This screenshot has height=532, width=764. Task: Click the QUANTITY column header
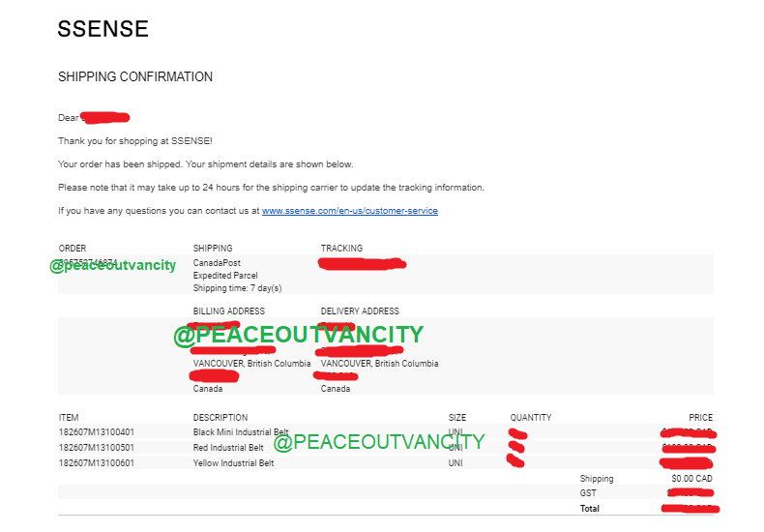coord(531,418)
